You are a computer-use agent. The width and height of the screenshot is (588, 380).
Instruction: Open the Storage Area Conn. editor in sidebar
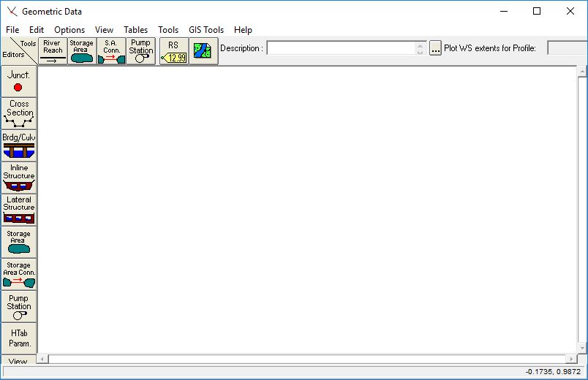tap(19, 274)
